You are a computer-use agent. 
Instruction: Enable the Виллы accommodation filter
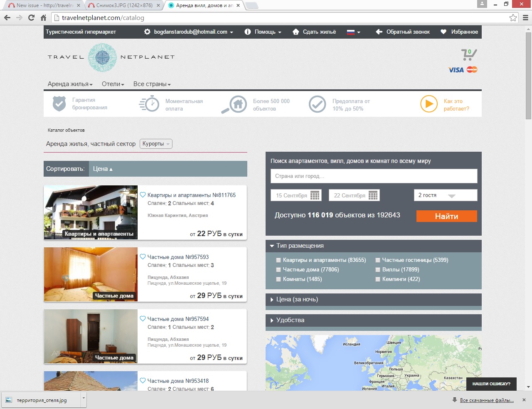pos(378,270)
